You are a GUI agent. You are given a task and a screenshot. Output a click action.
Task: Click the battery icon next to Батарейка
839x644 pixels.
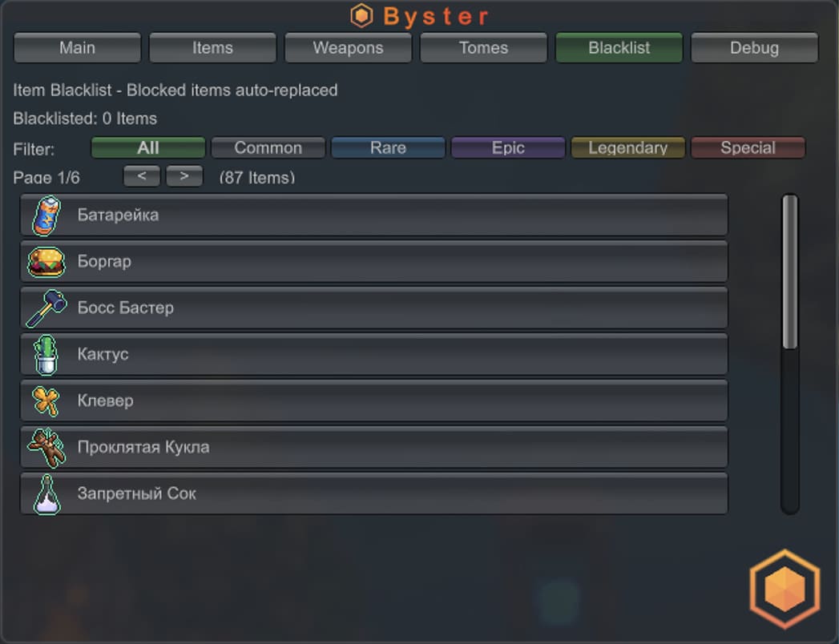coord(46,215)
